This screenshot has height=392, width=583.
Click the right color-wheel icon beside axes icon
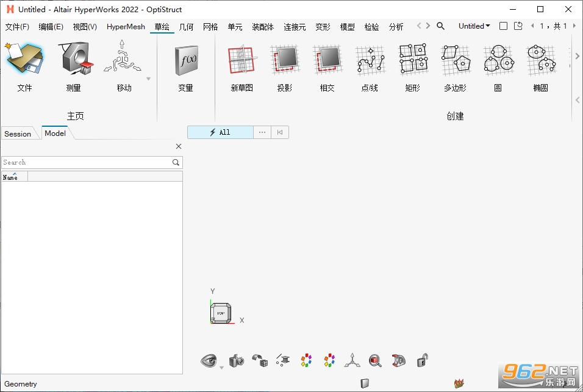click(329, 360)
